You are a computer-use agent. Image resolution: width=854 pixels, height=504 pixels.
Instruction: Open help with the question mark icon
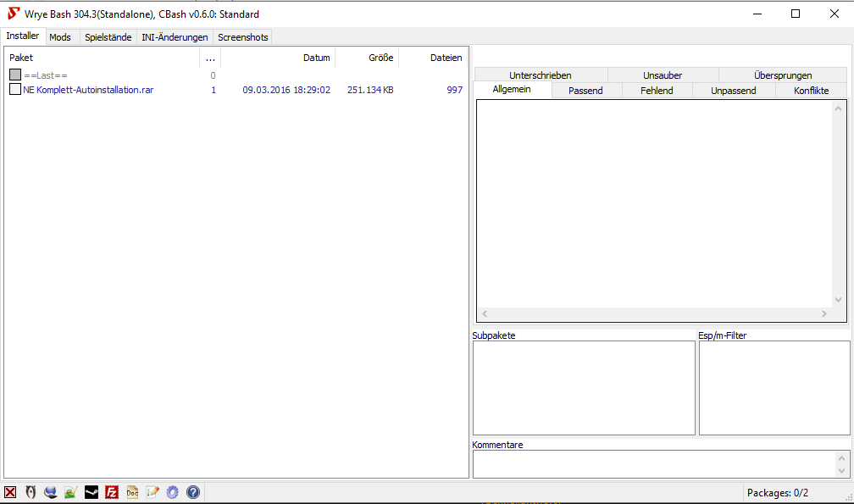pyautogui.click(x=192, y=492)
